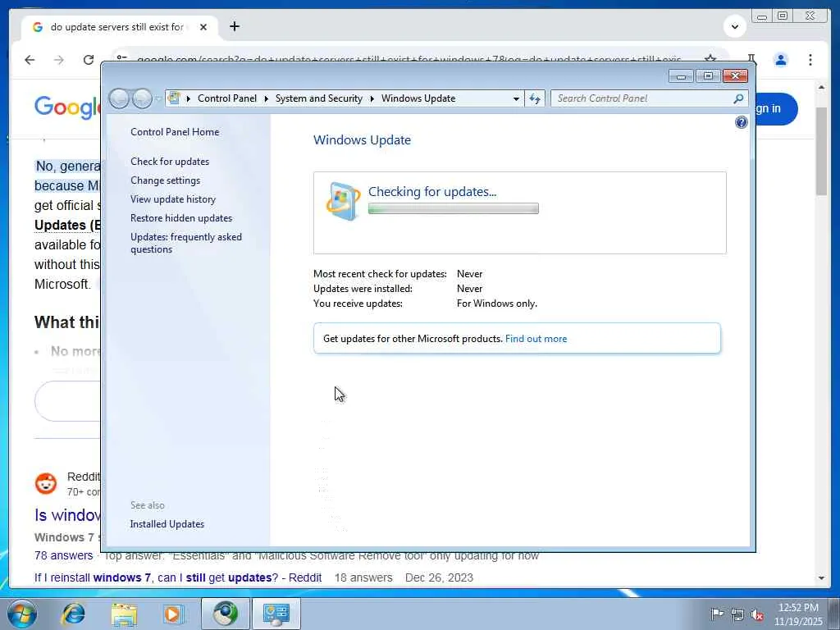
Task: Bookmark this page with the star icon
Action: pos(710,58)
